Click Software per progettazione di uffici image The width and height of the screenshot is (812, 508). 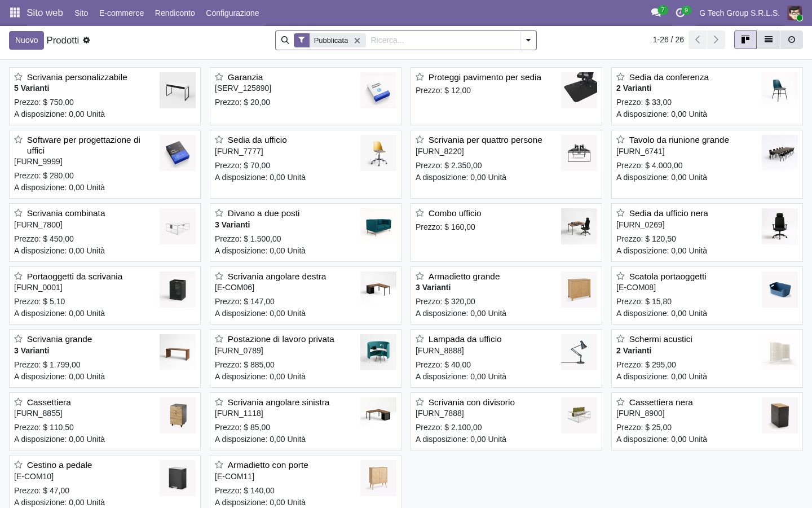tap(178, 153)
